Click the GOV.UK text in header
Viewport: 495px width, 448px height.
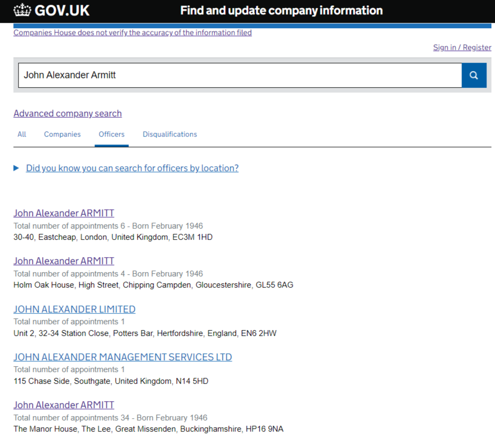pos(62,11)
